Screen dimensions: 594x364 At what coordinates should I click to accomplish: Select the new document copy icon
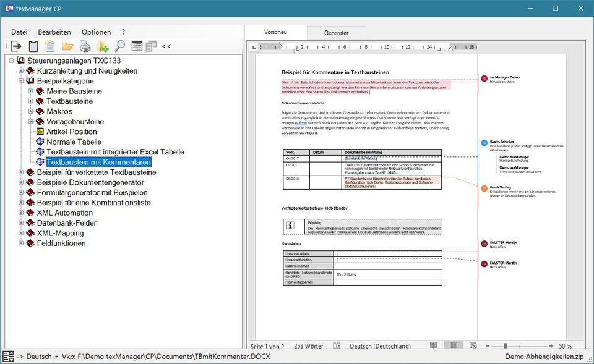(50, 46)
